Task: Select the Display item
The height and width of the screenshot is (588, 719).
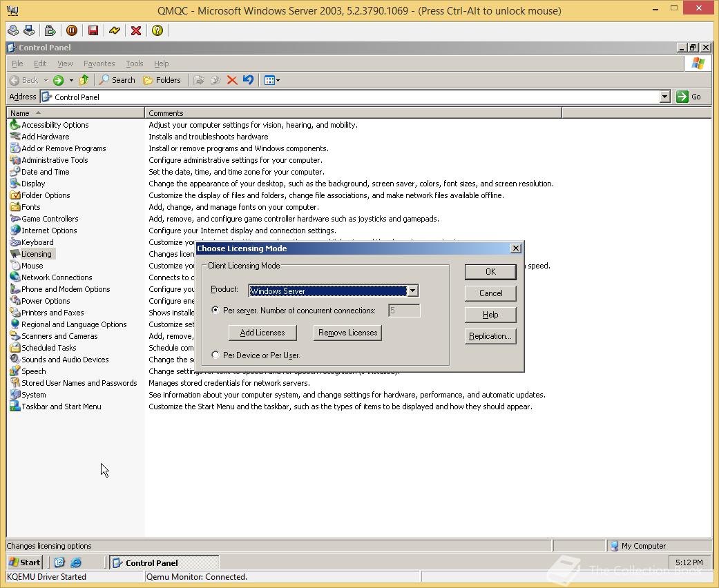Action: pos(28,184)
